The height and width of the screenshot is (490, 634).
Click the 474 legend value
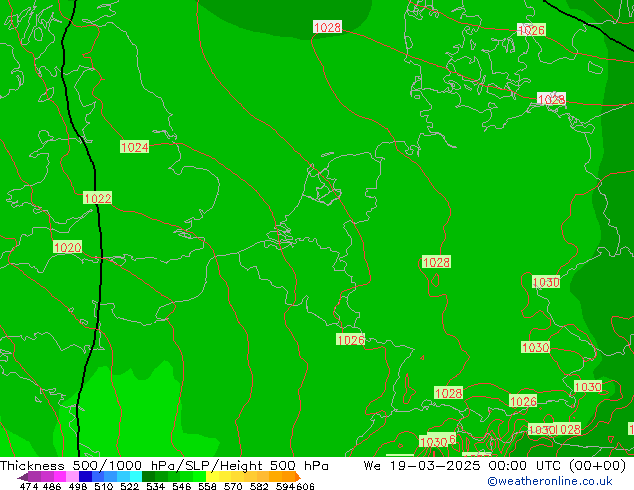click(x=29, y=486)
